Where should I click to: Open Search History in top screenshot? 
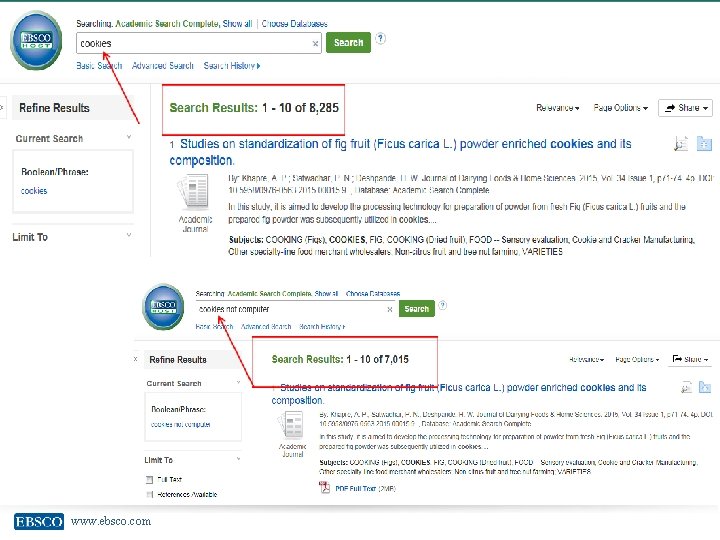point(232,66)
